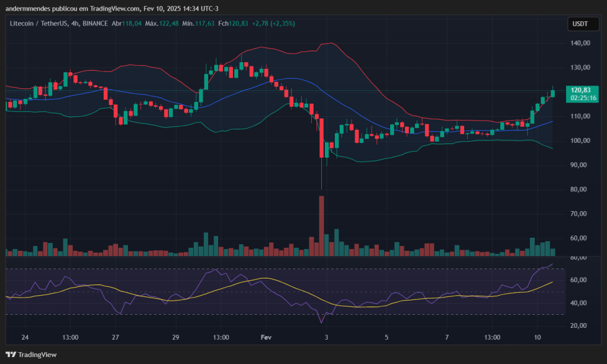Click the low value Mín. 117,63
The image size is (607, 364).
[x=198, y=24]
